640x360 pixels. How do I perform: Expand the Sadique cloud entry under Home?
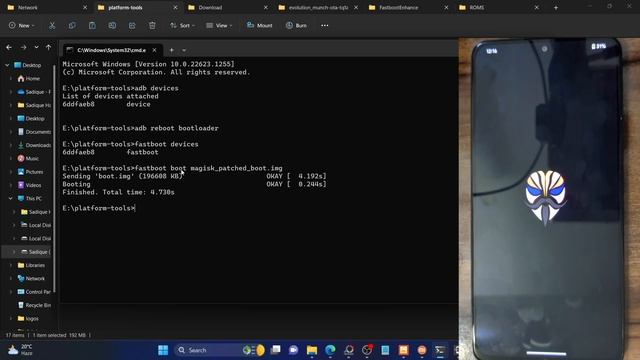point(11,92)
